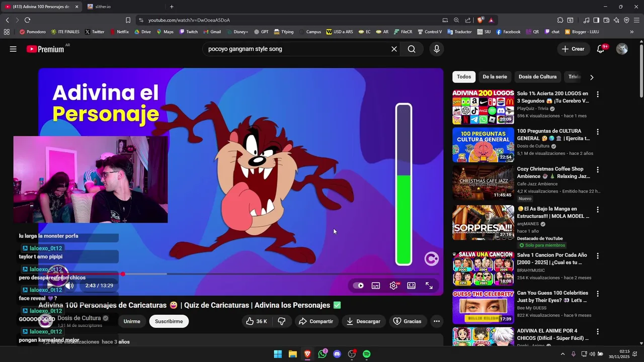Switch player to theater mode
This screenshot has height=362, width=644.
coord(412,286)
